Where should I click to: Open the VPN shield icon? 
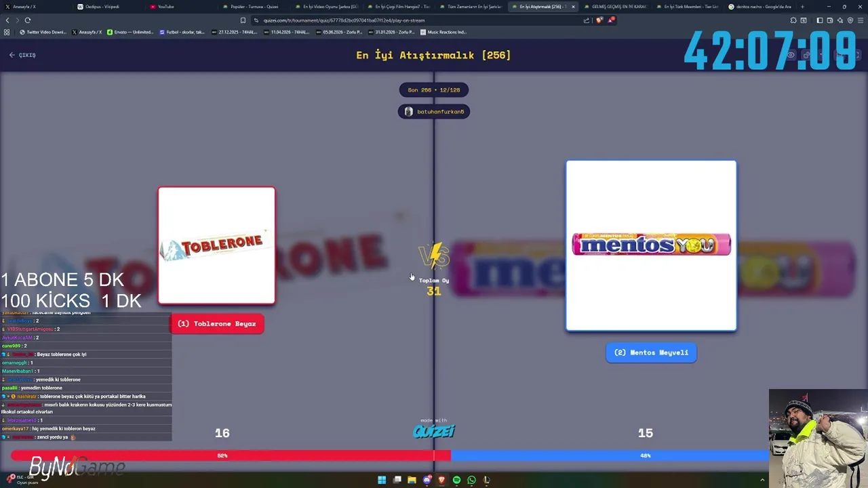tap(850, 20)
